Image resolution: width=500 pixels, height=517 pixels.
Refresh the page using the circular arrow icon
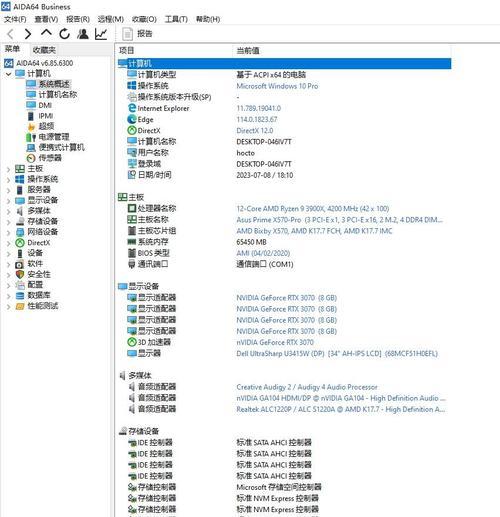65,34
